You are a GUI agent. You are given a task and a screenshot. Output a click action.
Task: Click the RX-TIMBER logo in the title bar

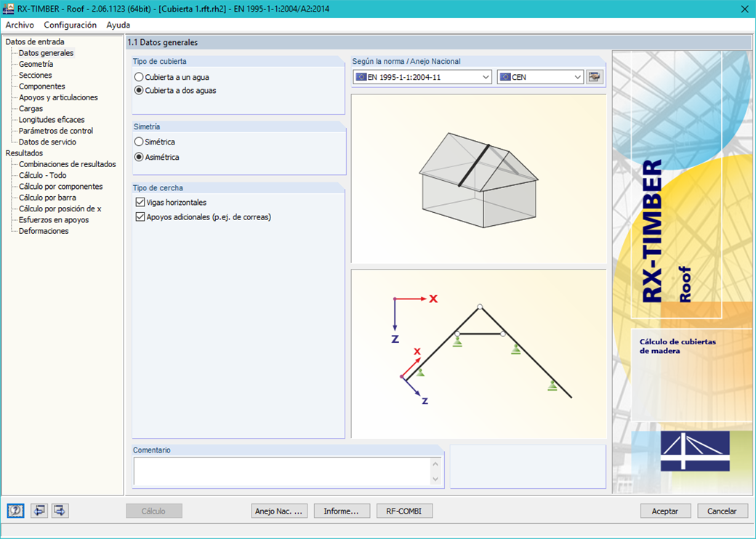coord(9,9)
